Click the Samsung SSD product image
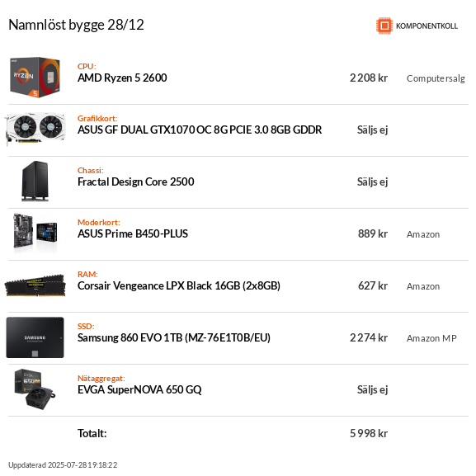This screenshot has width=476, height=476. coord(35,337)
